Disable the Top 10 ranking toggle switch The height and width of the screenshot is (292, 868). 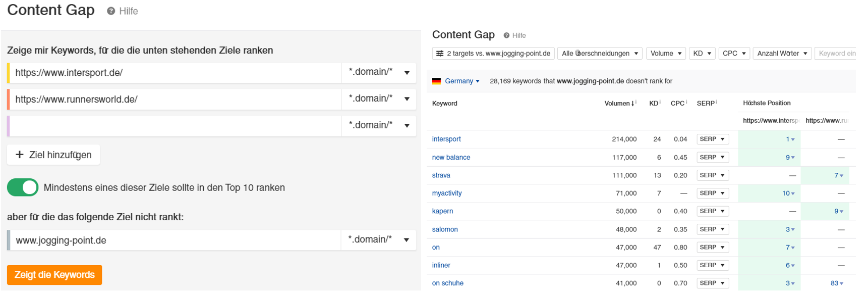pyautogui.click(x=22, y=187)
